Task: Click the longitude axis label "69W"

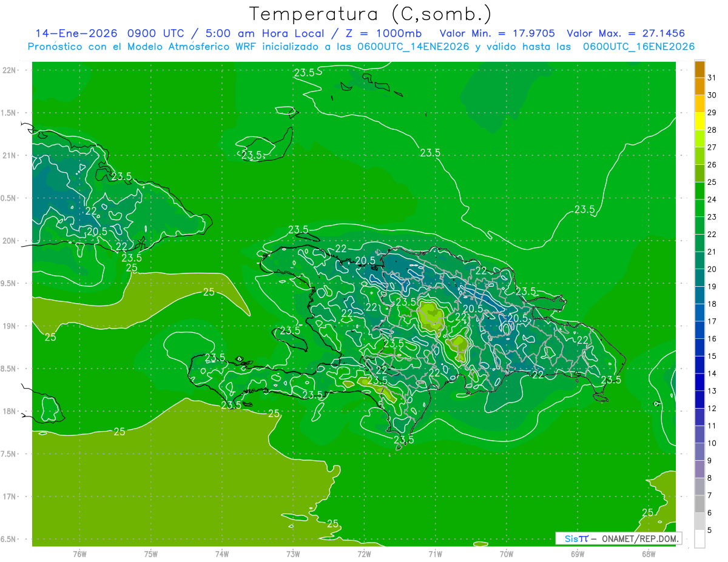Action: [578, 555]
